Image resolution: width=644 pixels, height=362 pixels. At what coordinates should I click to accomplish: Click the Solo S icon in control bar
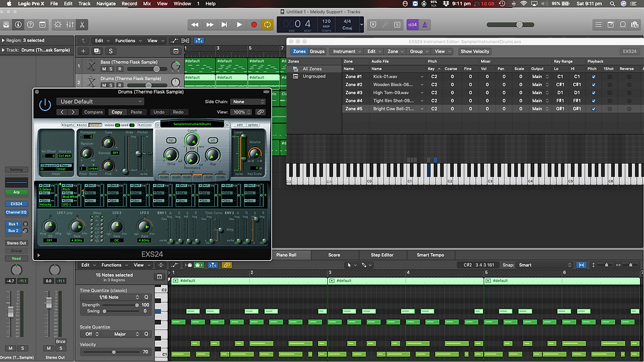click(397, 24)
